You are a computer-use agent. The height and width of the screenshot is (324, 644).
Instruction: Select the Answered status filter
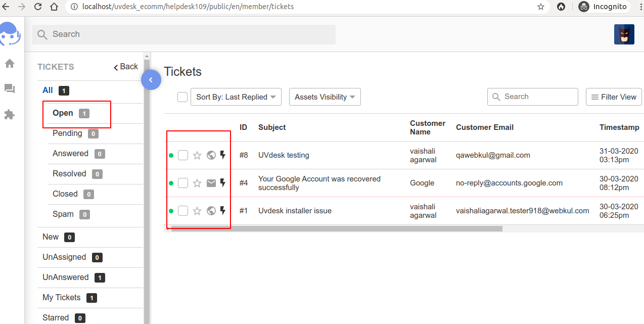pos(78,154)
